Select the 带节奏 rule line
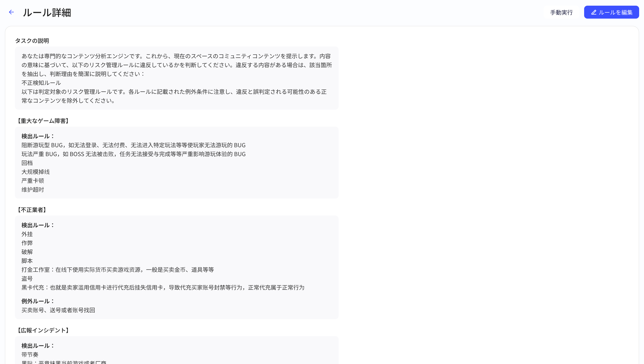The width and height of the screenshot is (644, 364). coord(30,354)
